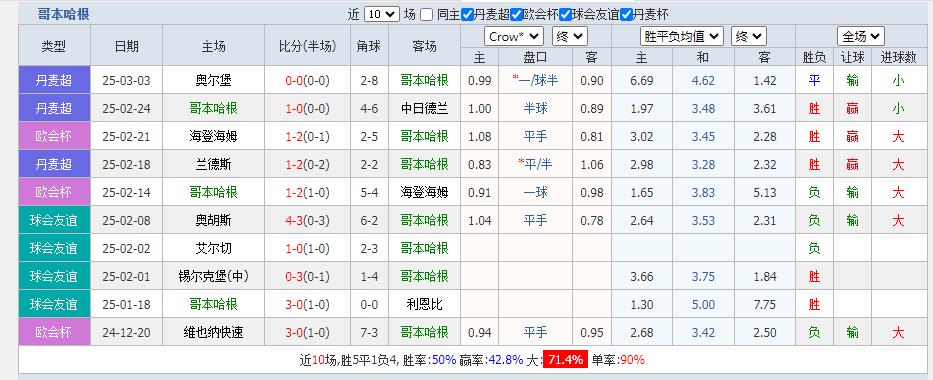Click the 盘口 column header
933x380 pixels.
[x=535, y=57]
